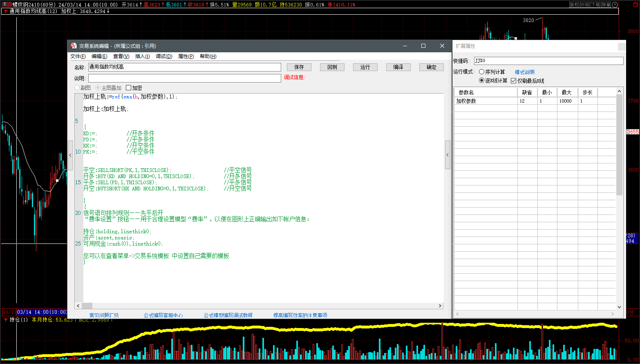Click the 说明 input field
Viewport: 640px width, 364px height.
point(185,78)
